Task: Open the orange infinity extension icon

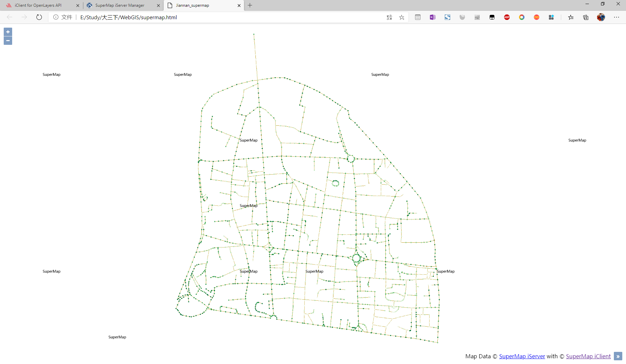Action: tap(537, 17)
